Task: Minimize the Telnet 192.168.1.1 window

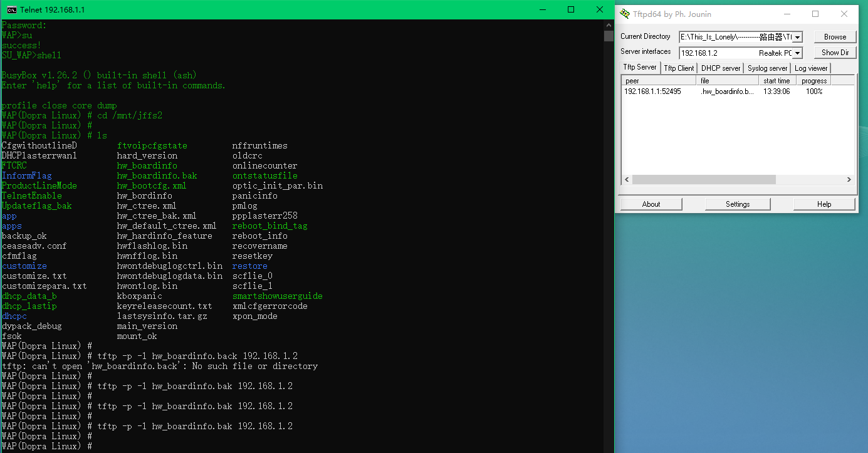Action: [542, 9]
